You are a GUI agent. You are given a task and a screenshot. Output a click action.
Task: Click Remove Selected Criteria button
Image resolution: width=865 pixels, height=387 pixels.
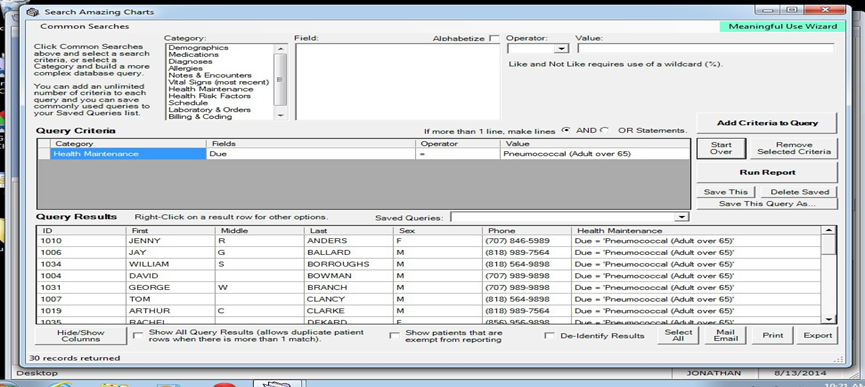click(794, 148)
